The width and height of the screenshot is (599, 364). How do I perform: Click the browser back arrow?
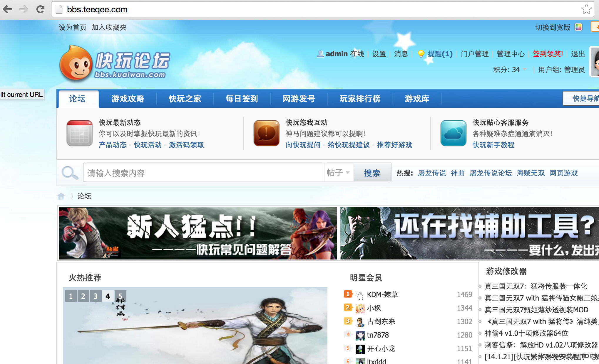tap(8, 9)
